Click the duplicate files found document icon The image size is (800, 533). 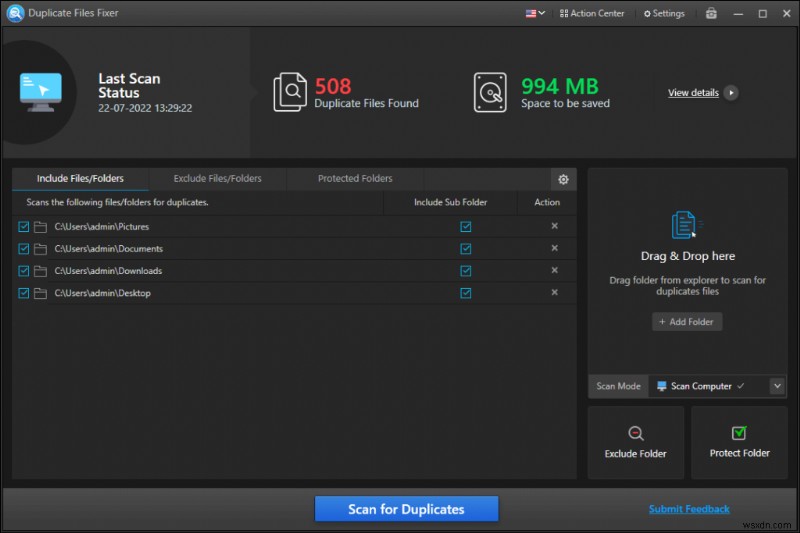[290, 92]
